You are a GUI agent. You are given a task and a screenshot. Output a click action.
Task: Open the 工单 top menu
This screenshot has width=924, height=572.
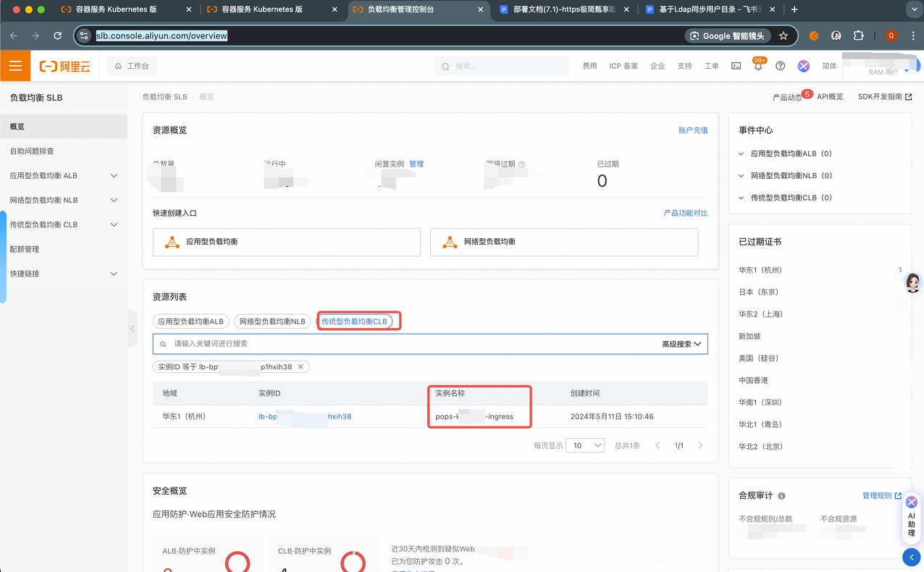[x=712, y=66]
